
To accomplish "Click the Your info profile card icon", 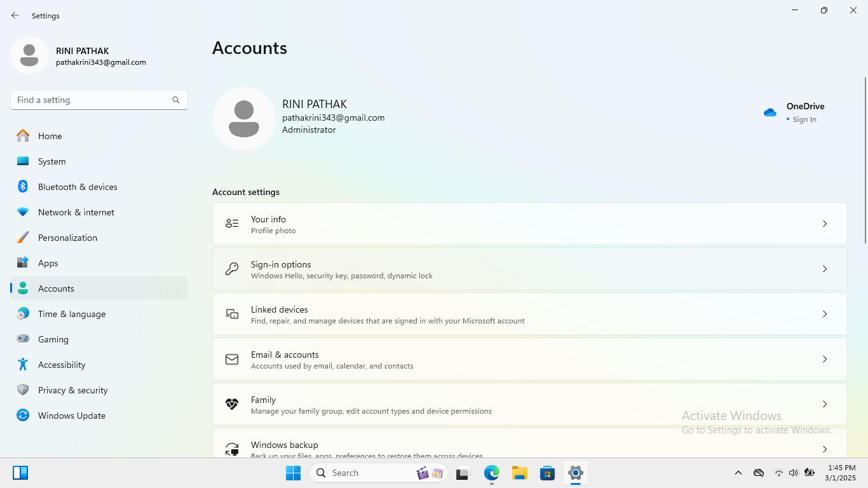I will coord(232,224).
